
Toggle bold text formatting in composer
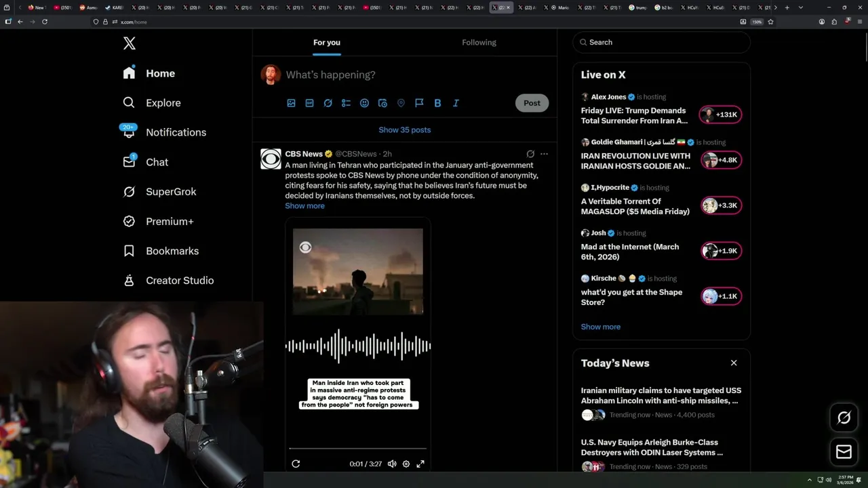tap(437, 103)
